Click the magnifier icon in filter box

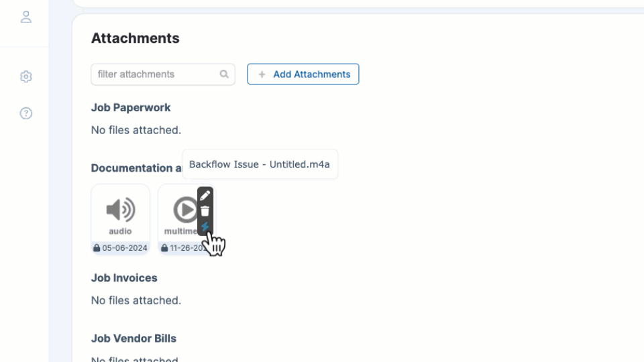[x=224, y=74]
